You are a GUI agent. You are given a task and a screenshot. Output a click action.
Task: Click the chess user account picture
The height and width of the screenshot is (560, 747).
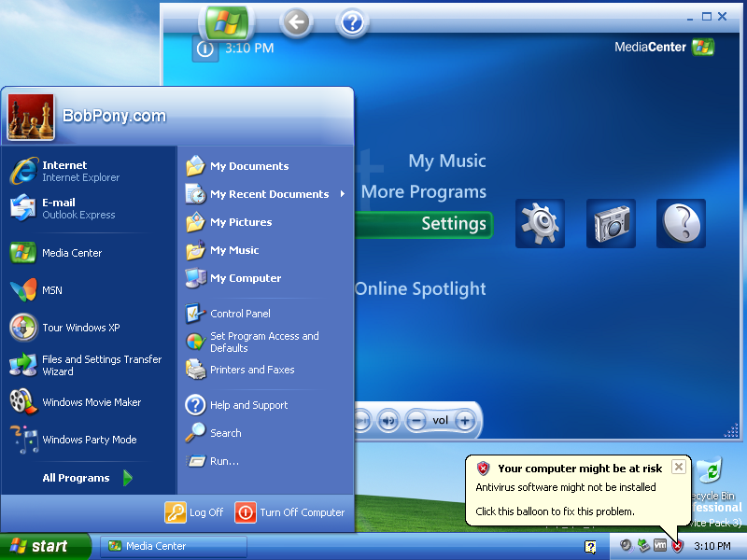[31, 117]
